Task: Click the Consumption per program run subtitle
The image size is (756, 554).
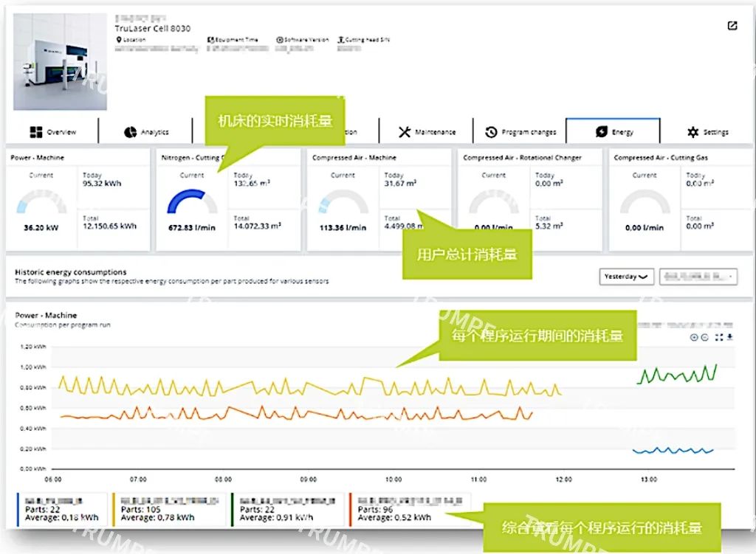Action: [x=63, y=325]
